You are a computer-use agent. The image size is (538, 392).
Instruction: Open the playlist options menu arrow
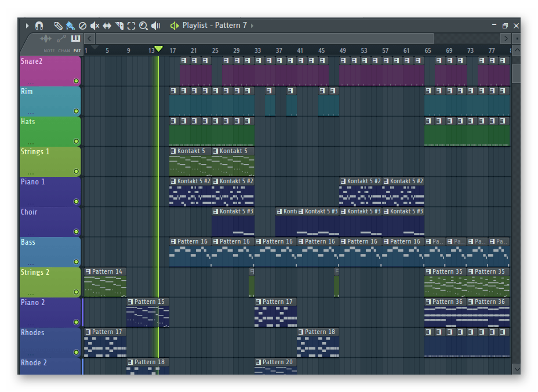[27, 26]
